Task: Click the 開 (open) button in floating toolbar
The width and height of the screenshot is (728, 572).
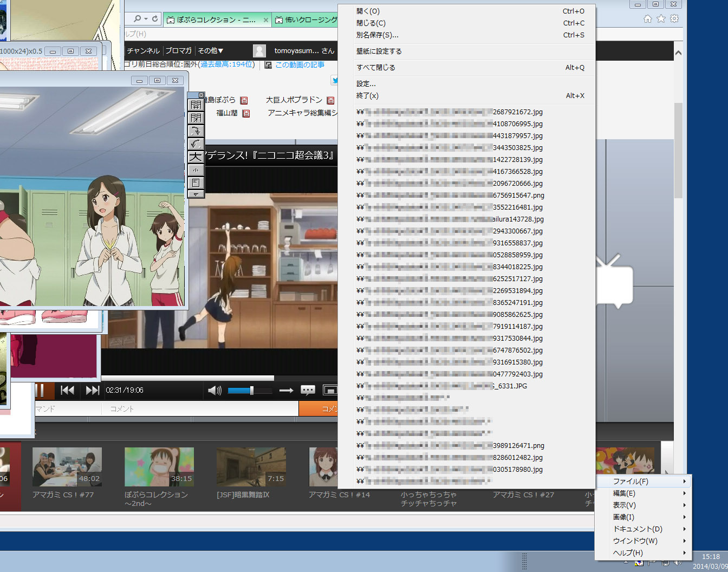Action: coord(196,105)
